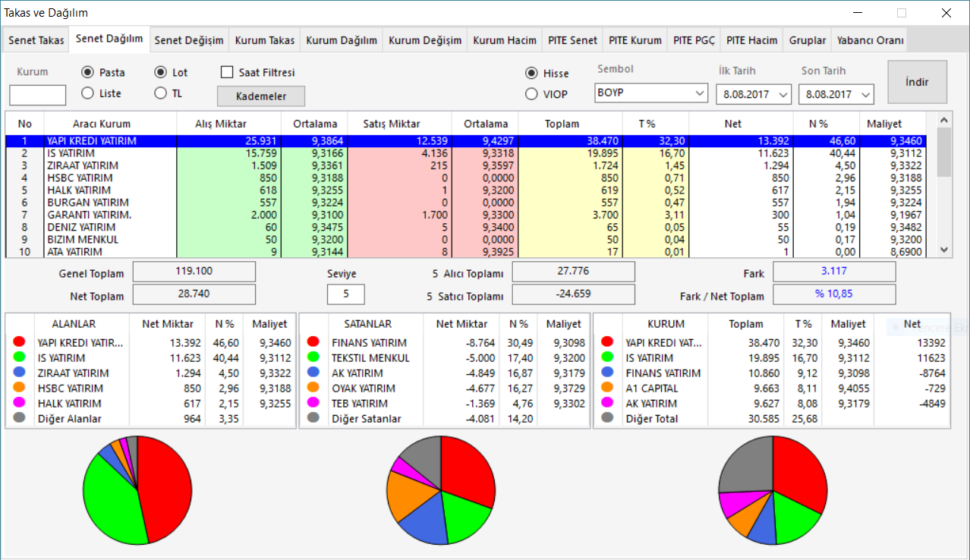Focus the Kurum input field
970x560 pixels.
pos(37,95)
